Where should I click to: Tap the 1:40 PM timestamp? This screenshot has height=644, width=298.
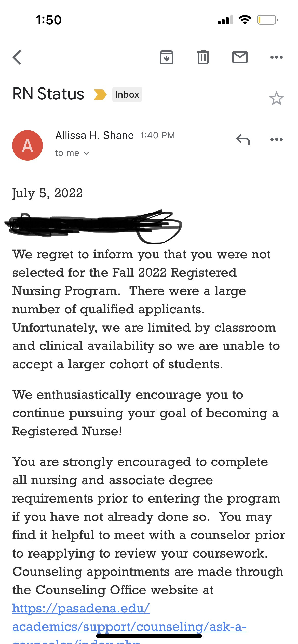(x=157, y=135)
